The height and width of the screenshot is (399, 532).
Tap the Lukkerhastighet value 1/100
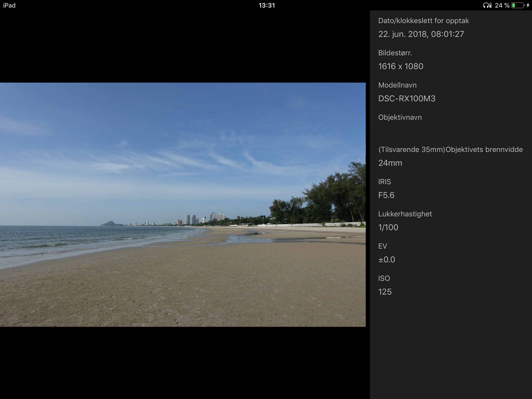click(388, 227)
